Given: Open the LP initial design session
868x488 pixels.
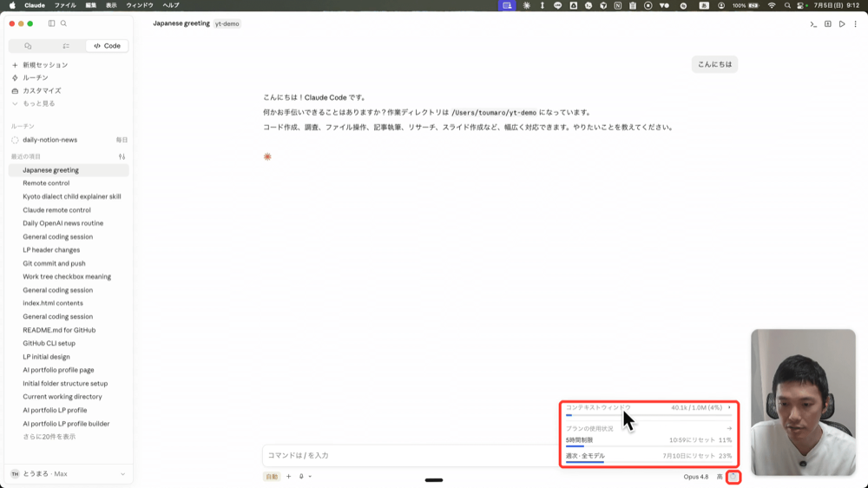Looking at the screenshot, I should coord(69,357).
